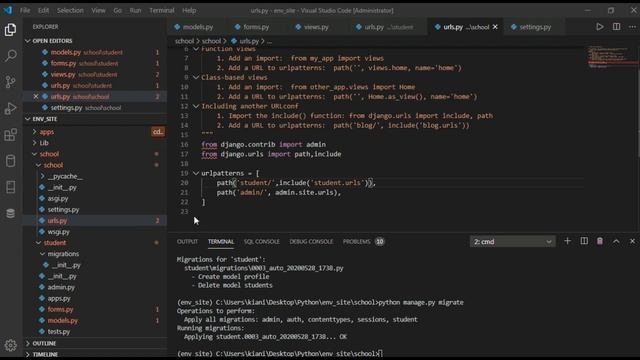
Task: Run the Python file with play button
Action: click(600, 27)
